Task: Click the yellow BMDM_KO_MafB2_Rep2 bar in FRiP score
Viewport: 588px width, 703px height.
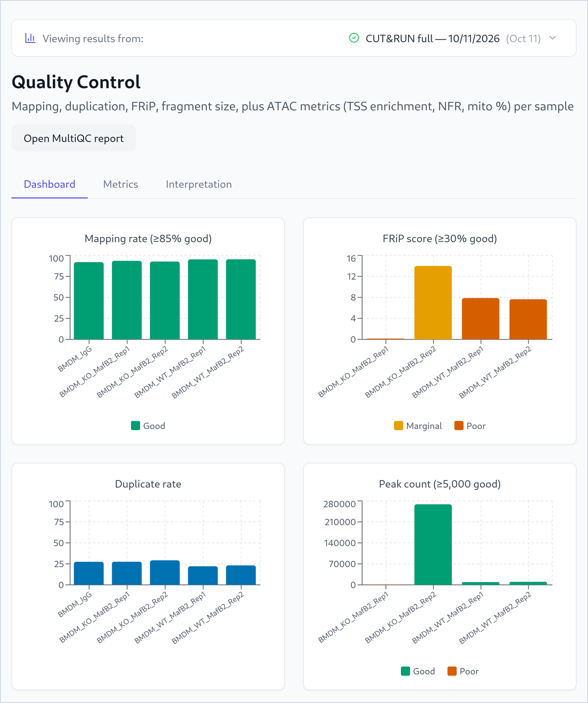Action: point(433,303)
